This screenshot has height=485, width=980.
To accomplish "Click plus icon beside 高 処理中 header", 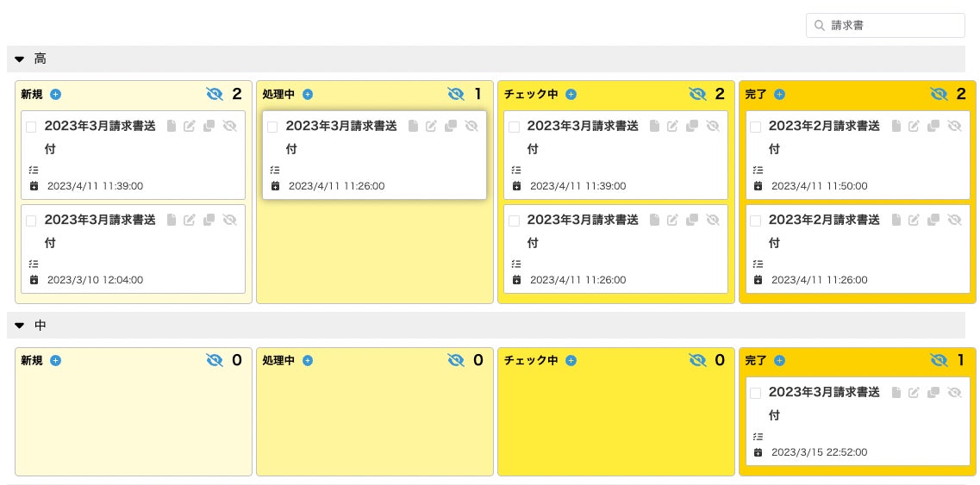I will (x=308, y=95).
